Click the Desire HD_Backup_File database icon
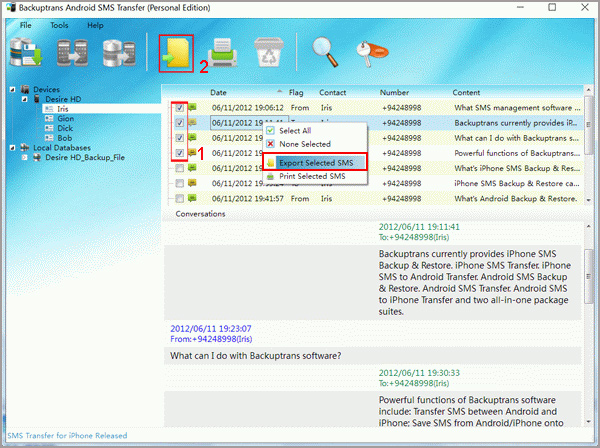 point(37,157)
